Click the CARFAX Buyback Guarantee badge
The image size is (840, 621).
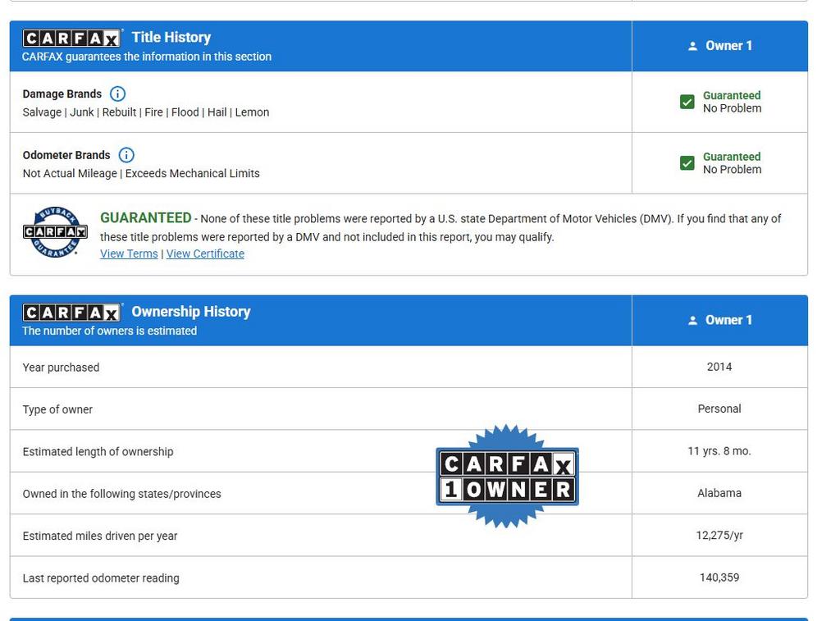click(x=55, y=232)
